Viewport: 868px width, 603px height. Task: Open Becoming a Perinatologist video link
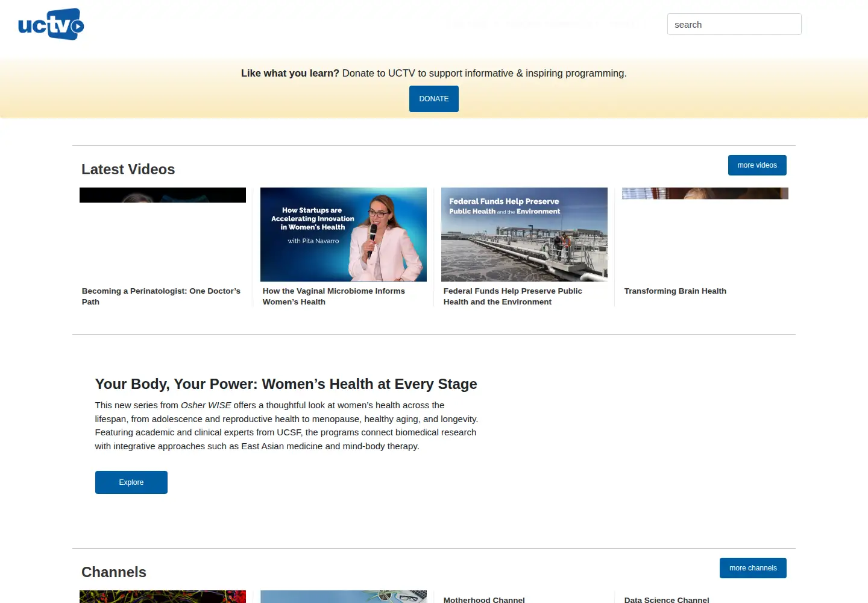coord(161,296)
